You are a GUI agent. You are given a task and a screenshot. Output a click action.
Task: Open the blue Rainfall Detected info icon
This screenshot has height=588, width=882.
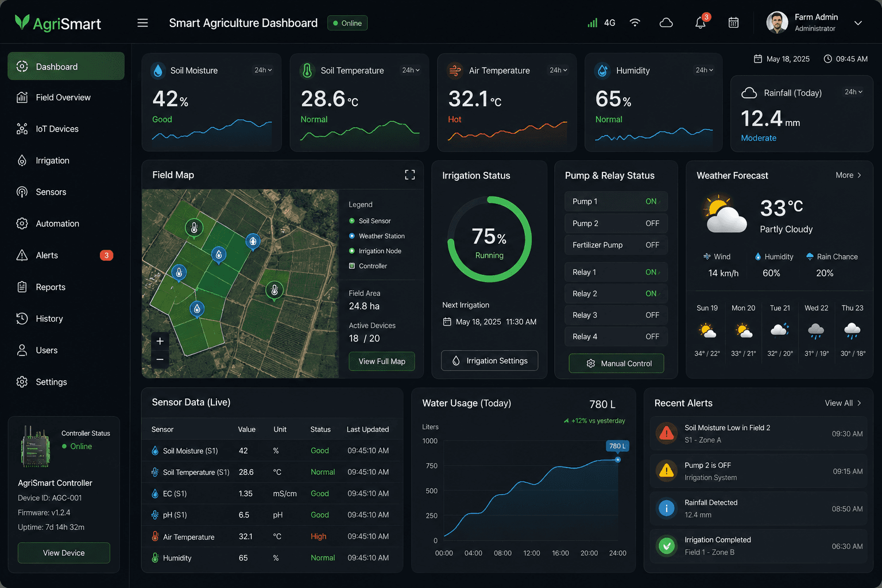667,508
